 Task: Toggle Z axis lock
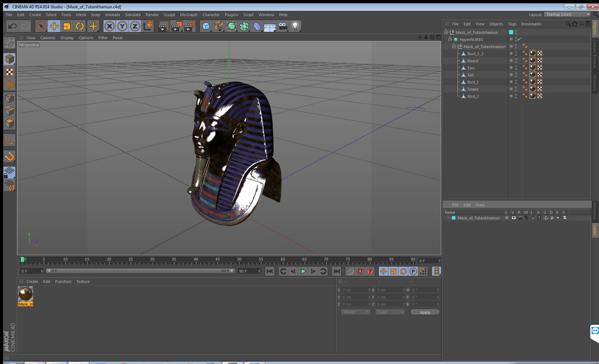pyautogui.click(x=135, y=26)
